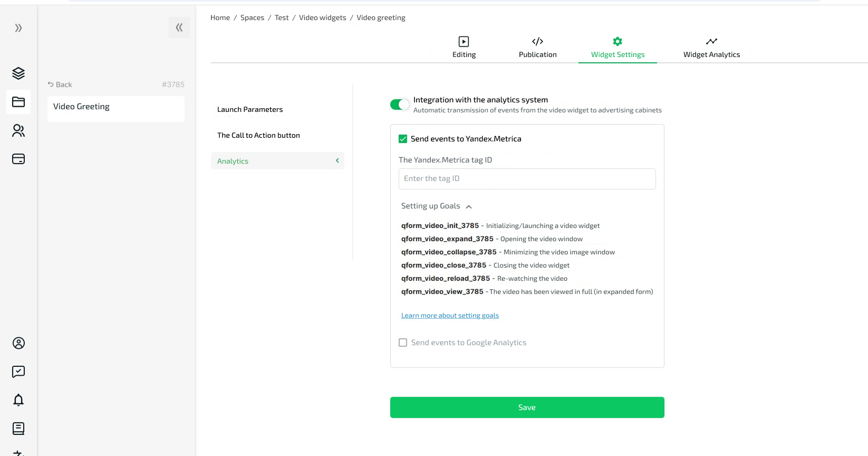The width and height of the screenshot is (868, 456).
Task: Click the Yandex.Metrica tag ID input field
Action: 527,179
